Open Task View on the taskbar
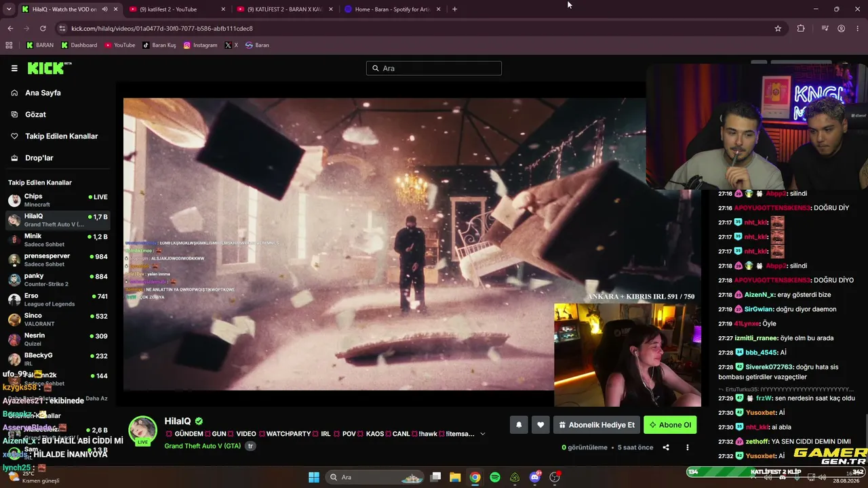 (x=436, y=477)
